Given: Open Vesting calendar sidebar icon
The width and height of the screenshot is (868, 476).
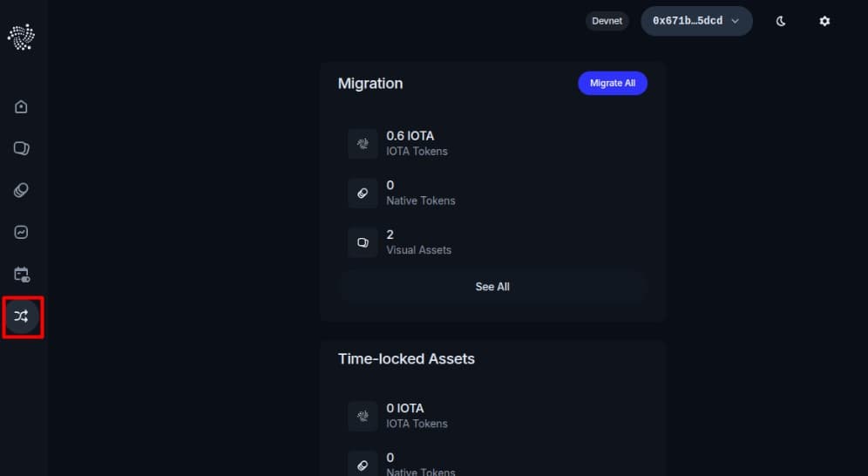Looking at the screenshot, I should coord(22,275).
